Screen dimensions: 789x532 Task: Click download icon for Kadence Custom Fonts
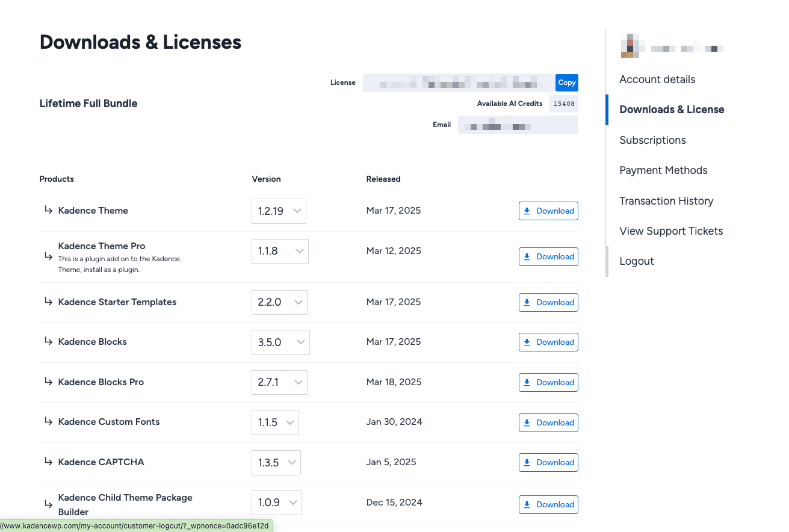pos(527,423)
